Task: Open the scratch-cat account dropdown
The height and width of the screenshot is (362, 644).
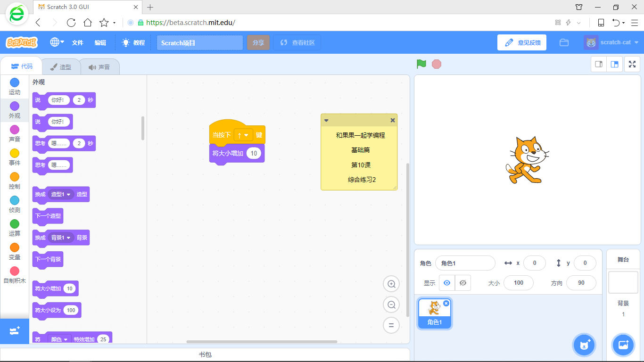Action: tap(611, 42)
